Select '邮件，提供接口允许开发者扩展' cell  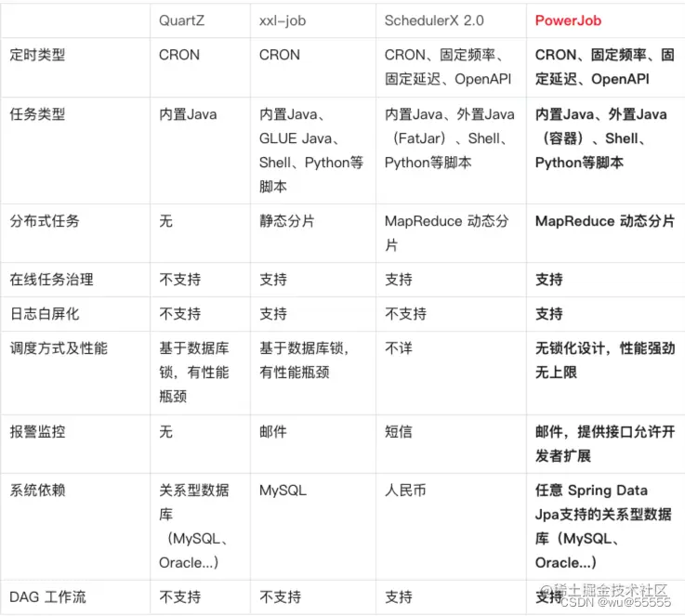coord(605,443)
